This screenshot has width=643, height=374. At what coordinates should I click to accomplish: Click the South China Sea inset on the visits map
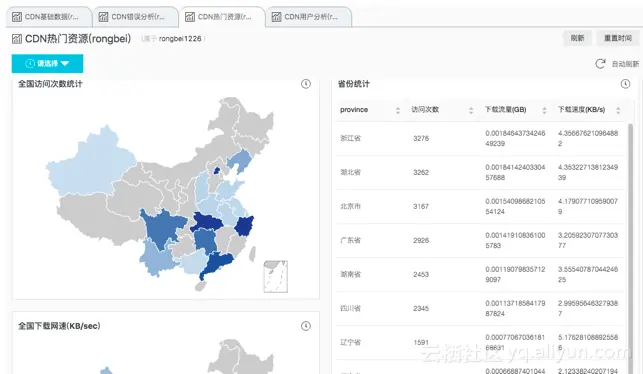pyautogui.click(x=276, y=276)
